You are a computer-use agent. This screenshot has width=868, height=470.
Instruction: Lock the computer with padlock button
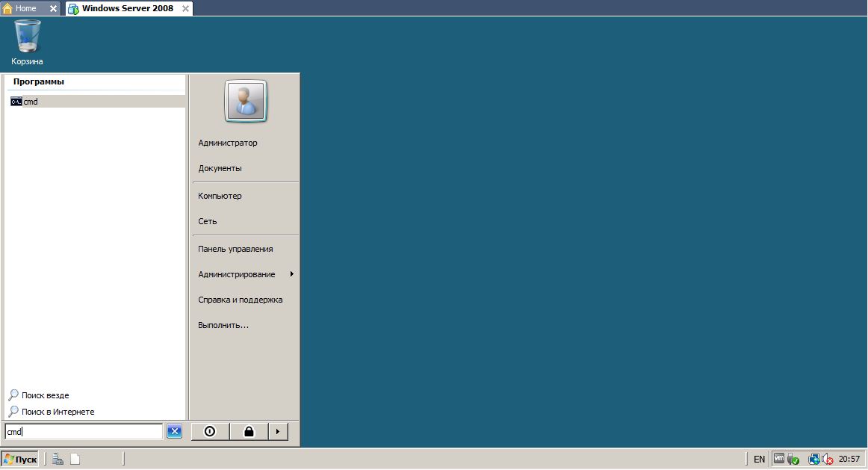pos(249,431)
